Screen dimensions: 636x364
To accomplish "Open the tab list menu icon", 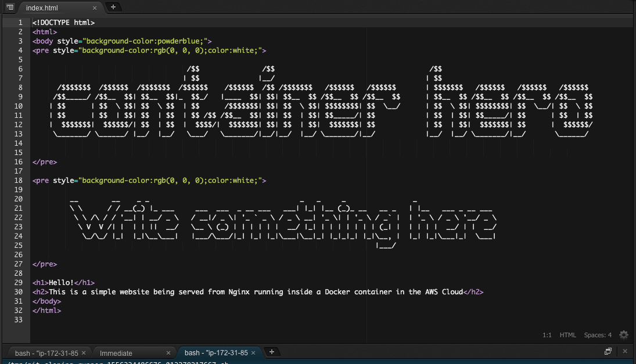I will (x=10, y=7).
